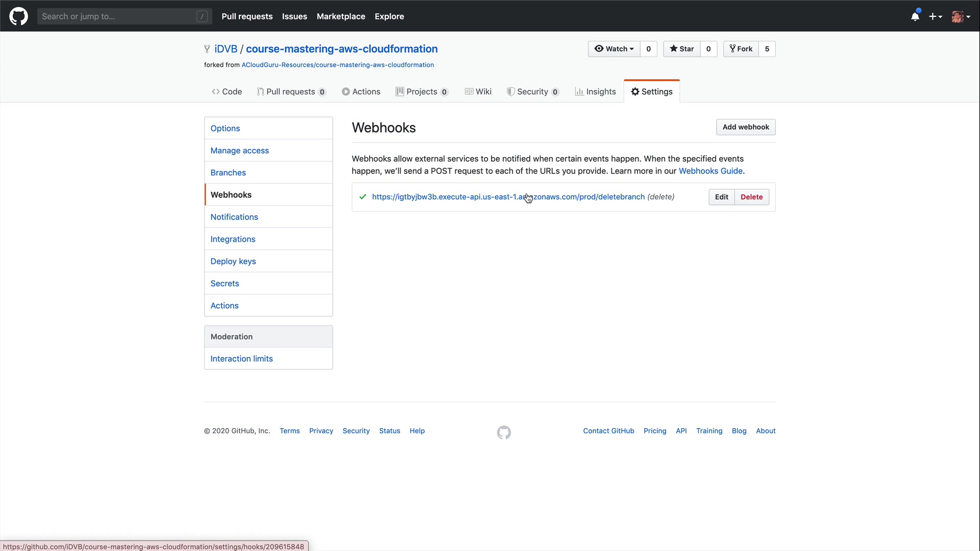Viewport: 980px width, 551px height.
Task: Go to Security shield tab
Action: point(532,92)
